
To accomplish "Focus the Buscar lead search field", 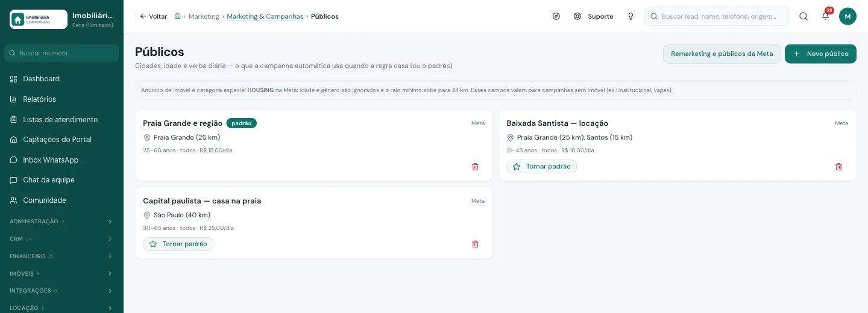I will pyautogui.click(x=717, y=16).
